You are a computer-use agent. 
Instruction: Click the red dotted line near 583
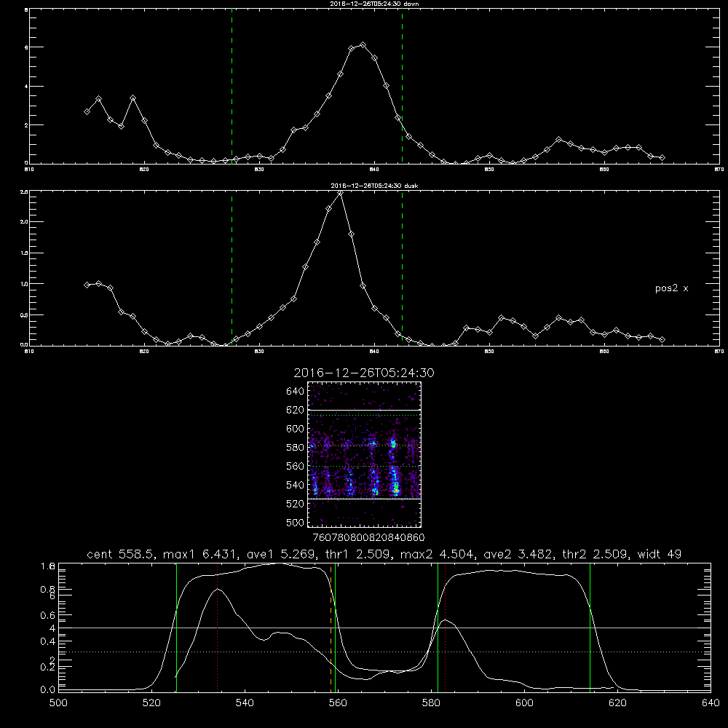pyautogui.click(x=446, y=628)
